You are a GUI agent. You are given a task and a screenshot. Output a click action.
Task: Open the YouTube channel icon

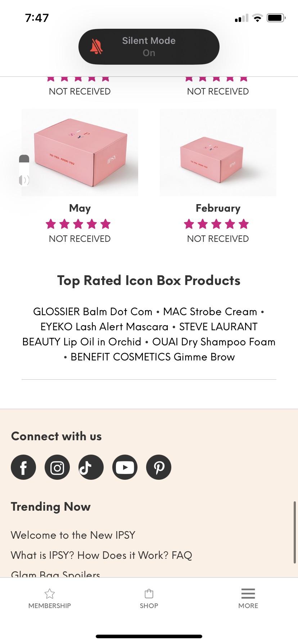tap(125, 467)
